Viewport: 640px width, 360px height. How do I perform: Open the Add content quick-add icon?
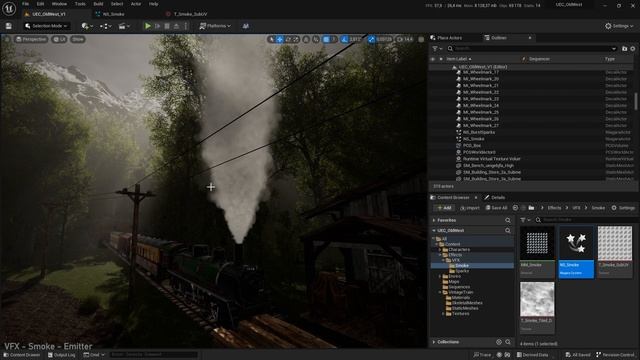pos(87,26)
